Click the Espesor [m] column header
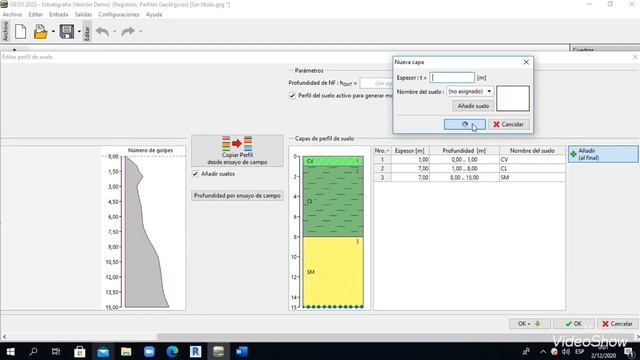This screenshot has width=640, height=360. (410, 151)
